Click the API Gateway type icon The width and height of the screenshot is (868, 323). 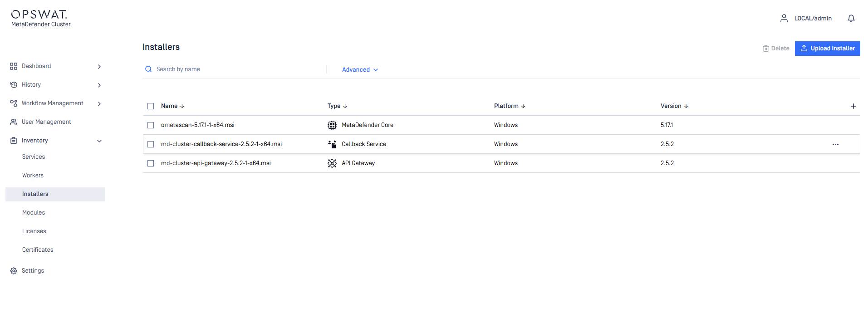332,163
